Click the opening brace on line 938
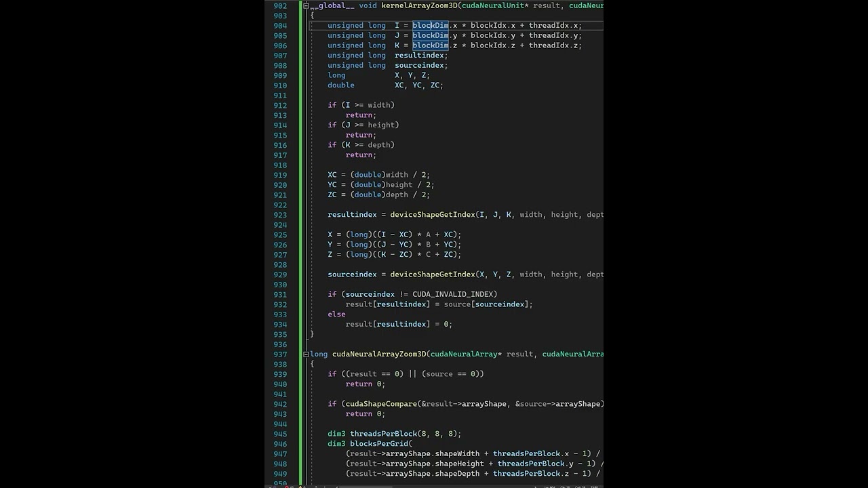Viewport: 868px width, 488px height. pos(312,364)
